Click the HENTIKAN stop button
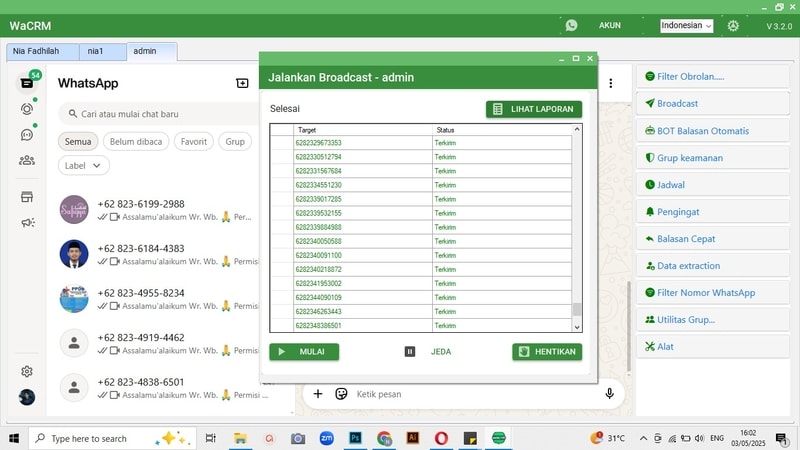 coord(547,352)
